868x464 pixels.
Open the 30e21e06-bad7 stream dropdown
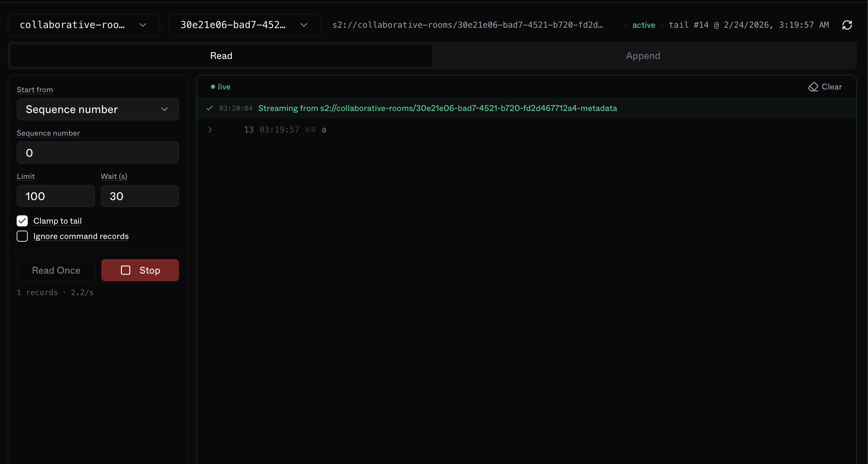coord(244,25)
